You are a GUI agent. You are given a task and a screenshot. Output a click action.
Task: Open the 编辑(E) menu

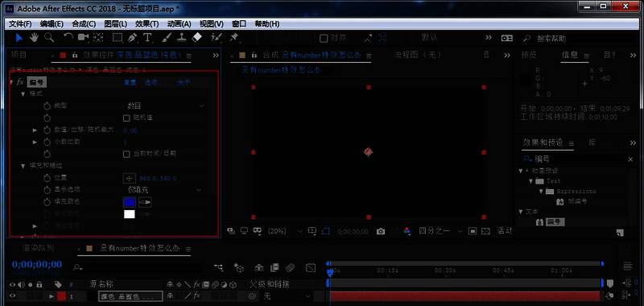coord(52,24)
